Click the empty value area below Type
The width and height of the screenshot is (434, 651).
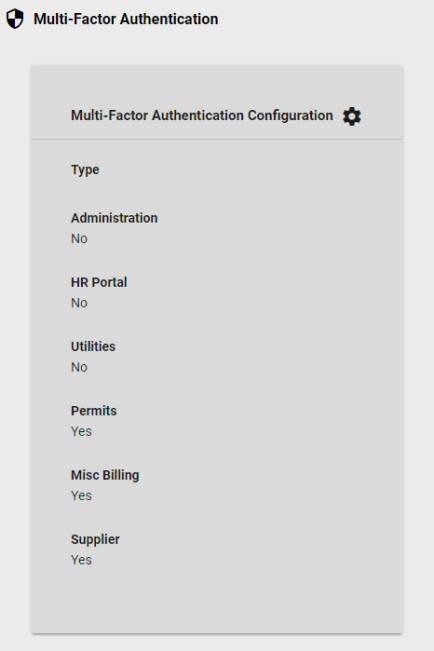(x=217, y=189)
